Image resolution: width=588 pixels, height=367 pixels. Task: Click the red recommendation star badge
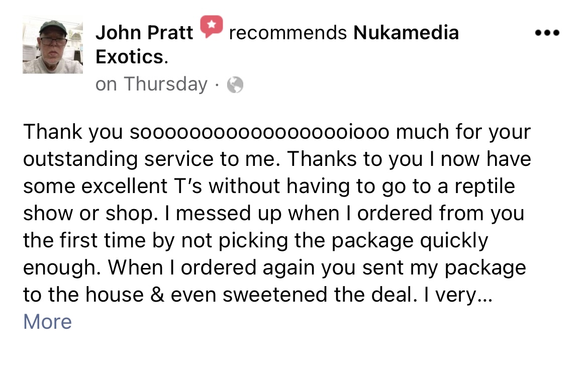coord(212,26)
